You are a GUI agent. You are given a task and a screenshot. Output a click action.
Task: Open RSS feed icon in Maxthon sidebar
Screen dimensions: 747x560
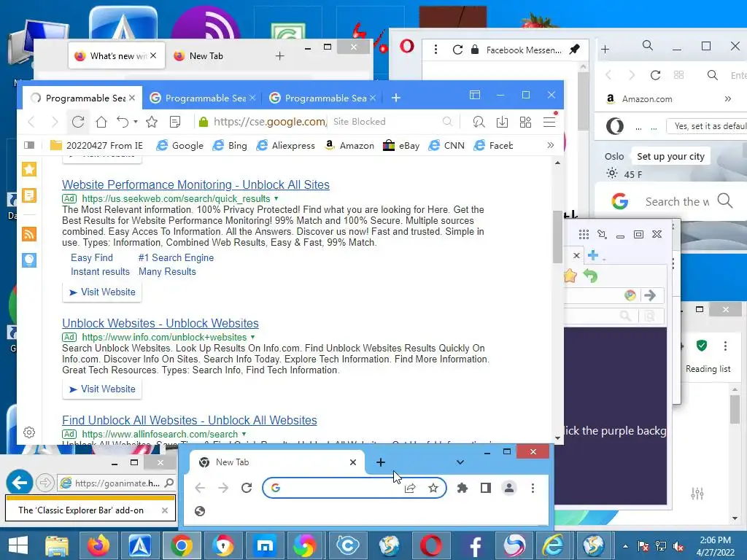tap(29, 234)
